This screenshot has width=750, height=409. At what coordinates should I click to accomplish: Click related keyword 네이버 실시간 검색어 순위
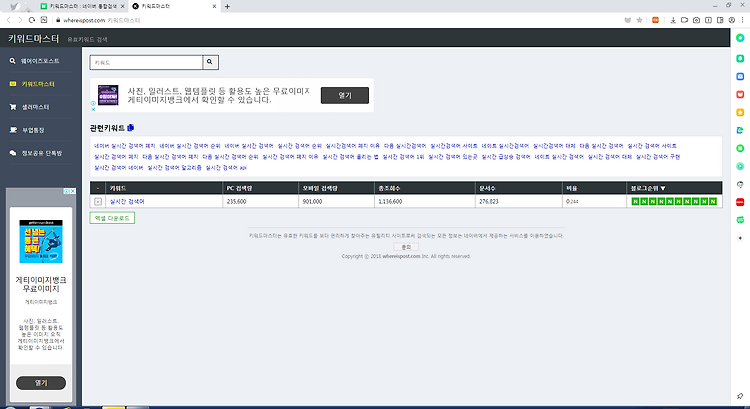point(190,146)
